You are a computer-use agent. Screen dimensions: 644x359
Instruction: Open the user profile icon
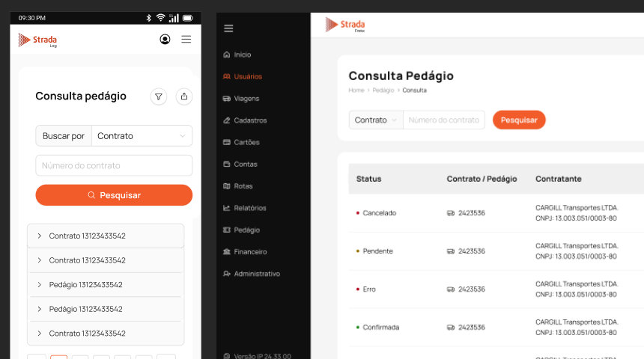pos(165,39)
